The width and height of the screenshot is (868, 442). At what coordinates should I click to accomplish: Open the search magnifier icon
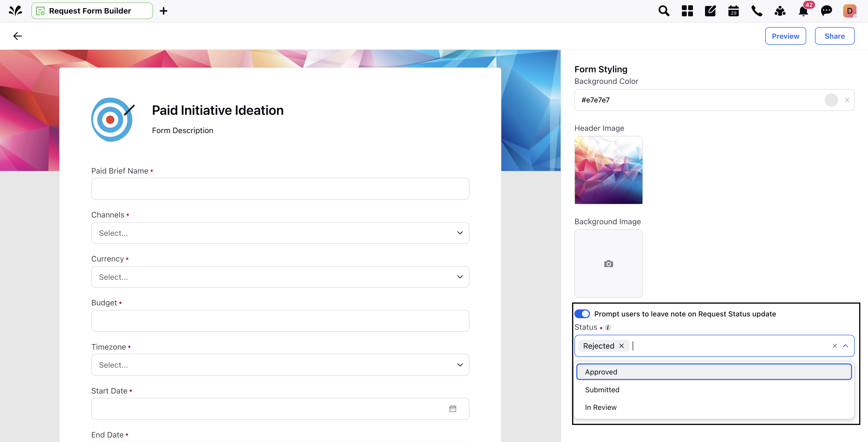[664, 11]
